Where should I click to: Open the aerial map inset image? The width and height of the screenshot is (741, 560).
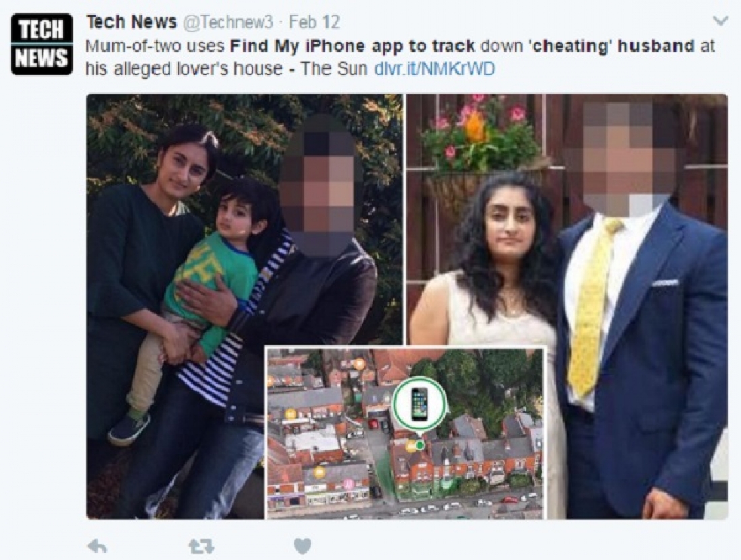(x=406, y=433)
